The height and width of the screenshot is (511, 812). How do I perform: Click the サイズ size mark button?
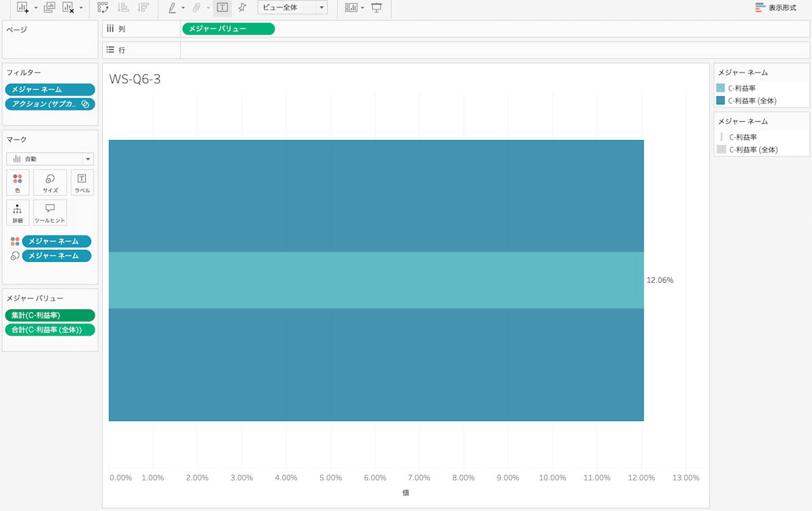(50, 183)
